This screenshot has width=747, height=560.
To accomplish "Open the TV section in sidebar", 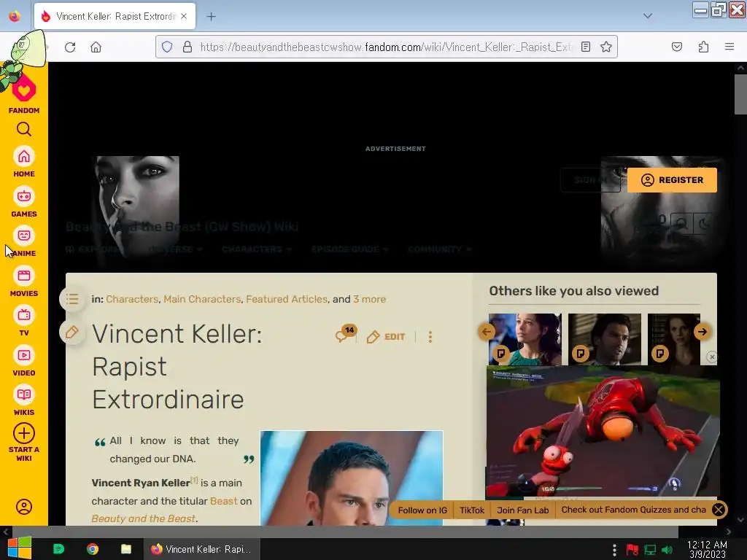I will click(24, 322).
